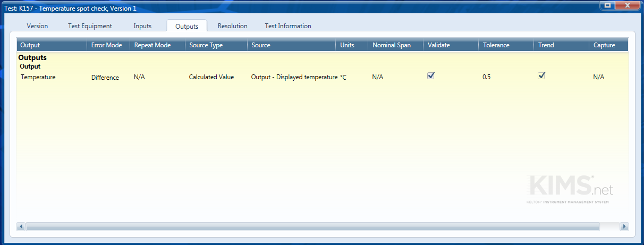Viewport: 644px width, 245px height.
Task: Click the horizontal scrollbar right arrow
Action: (624, 227)
